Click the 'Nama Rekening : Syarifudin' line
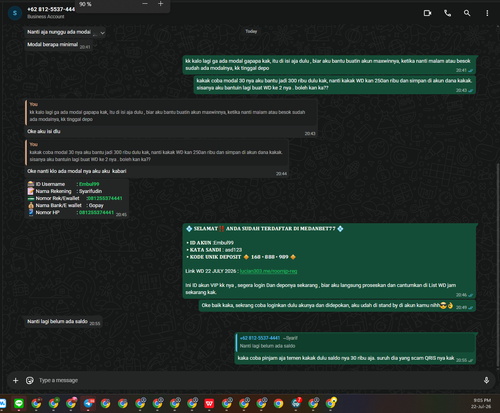 pyautogui.click(x=65, y=191)
